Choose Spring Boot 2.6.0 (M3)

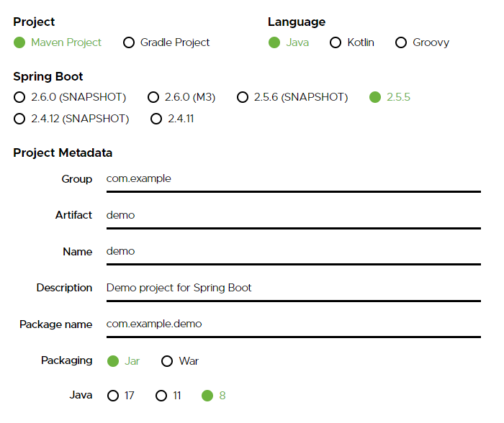(153, 97)
